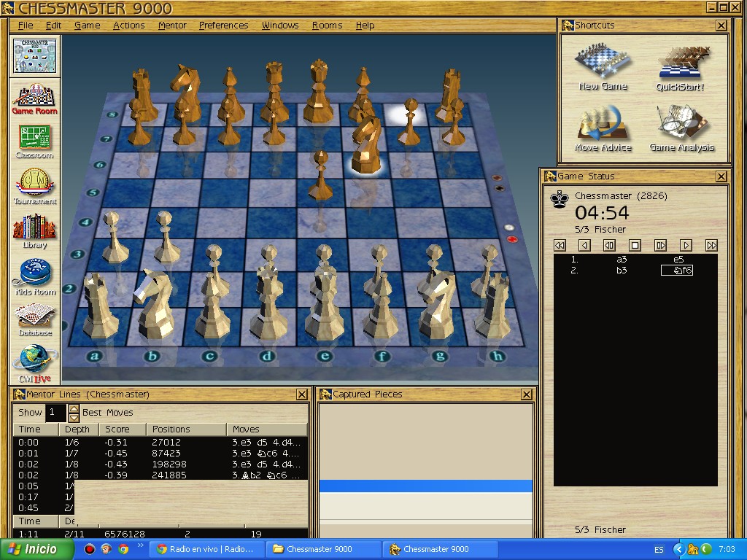Open the Preferences menu

tap(223, 26)
